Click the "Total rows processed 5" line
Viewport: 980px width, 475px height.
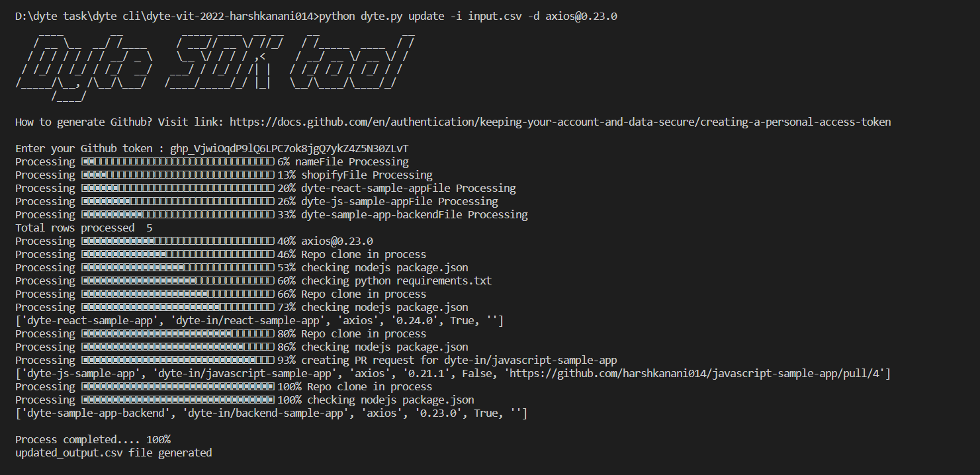click(x=84, y=228)
